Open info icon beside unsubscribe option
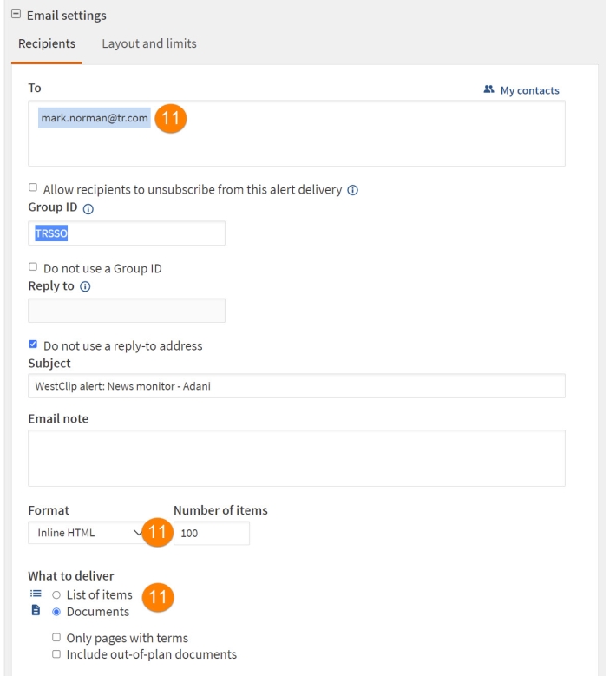Image resolution: width=616 pixels, height=676 pixels. click(352, 190)
